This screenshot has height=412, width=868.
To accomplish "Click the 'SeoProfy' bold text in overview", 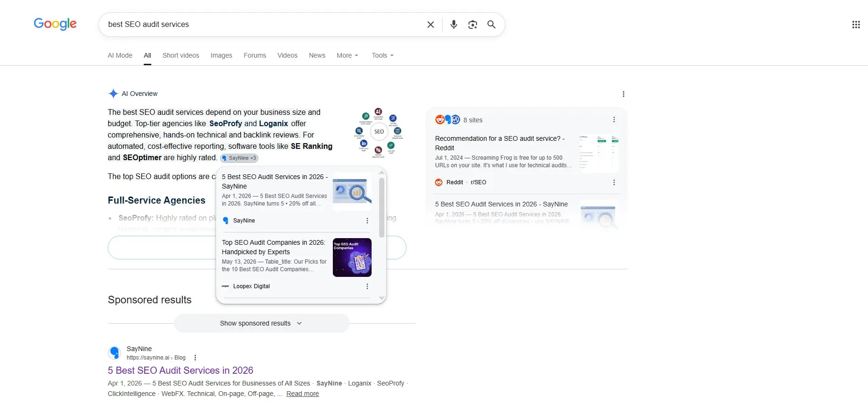I will click(226, 123).
